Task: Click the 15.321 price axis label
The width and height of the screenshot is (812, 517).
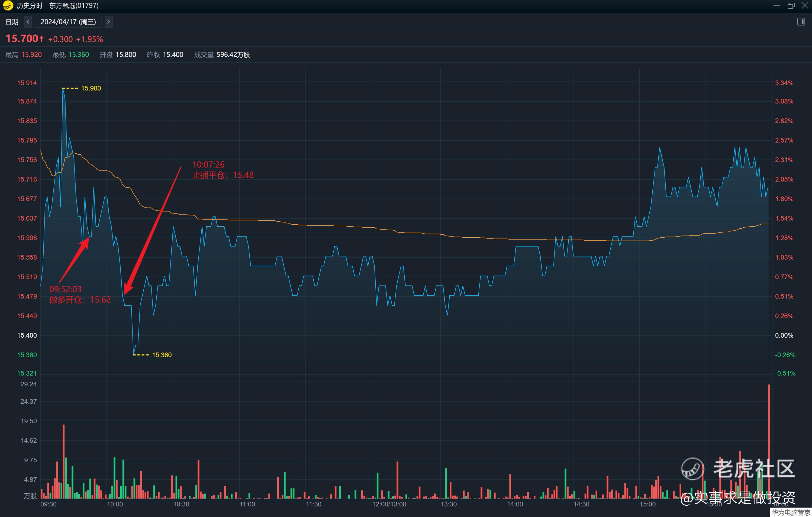Action: [x=27, y=373]
